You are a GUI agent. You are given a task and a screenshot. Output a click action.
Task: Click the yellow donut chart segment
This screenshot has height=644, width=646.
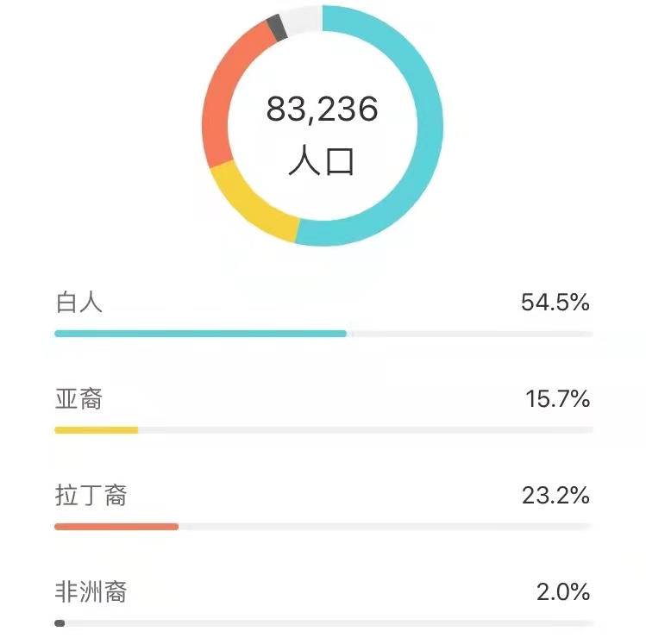pyautogui.click(x=251, y=206)
